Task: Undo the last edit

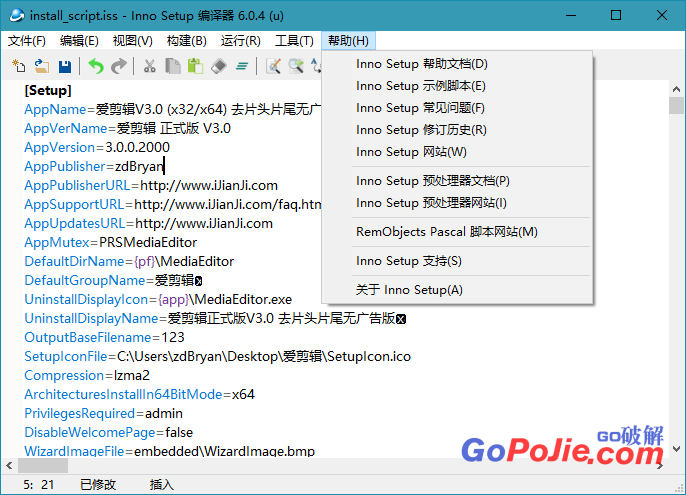Action: (x=96, y=66)
